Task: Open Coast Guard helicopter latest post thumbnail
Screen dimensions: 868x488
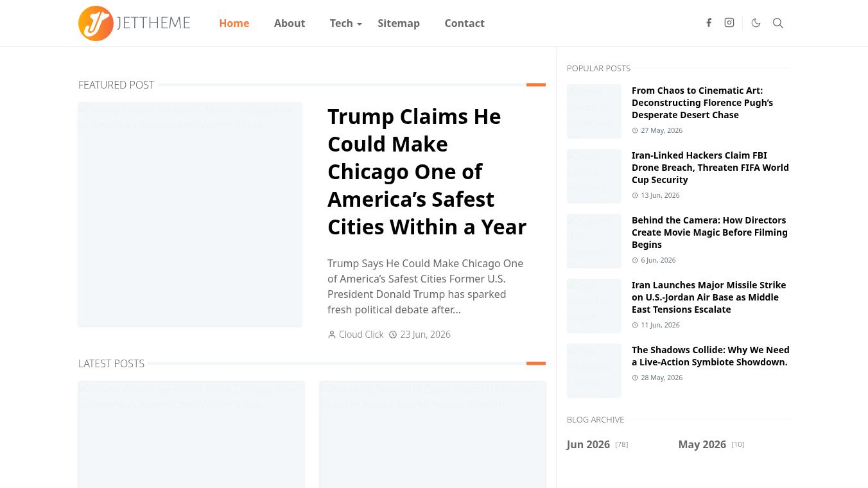Action: [433, 435]
